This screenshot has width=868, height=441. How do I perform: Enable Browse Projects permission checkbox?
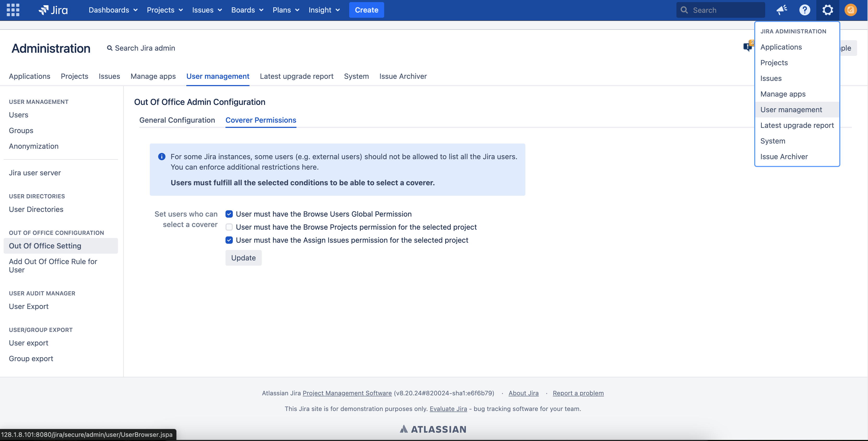[229, 227]
